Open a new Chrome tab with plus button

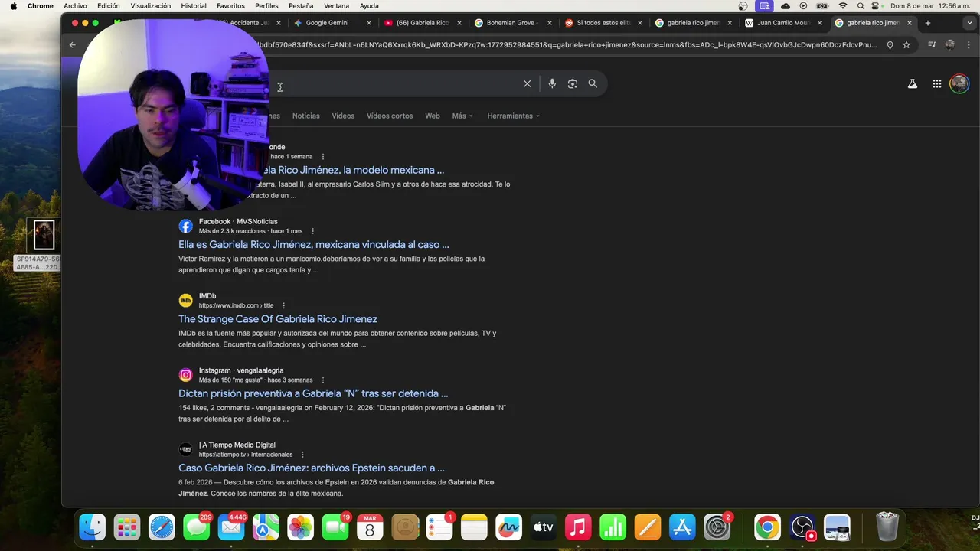coord(927,23)
